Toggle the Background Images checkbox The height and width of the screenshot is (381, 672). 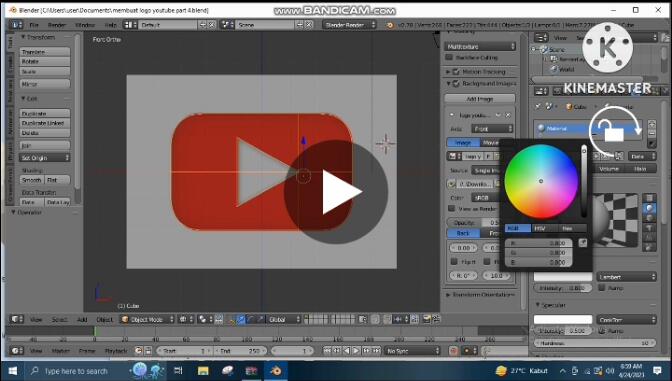[456, 84]
